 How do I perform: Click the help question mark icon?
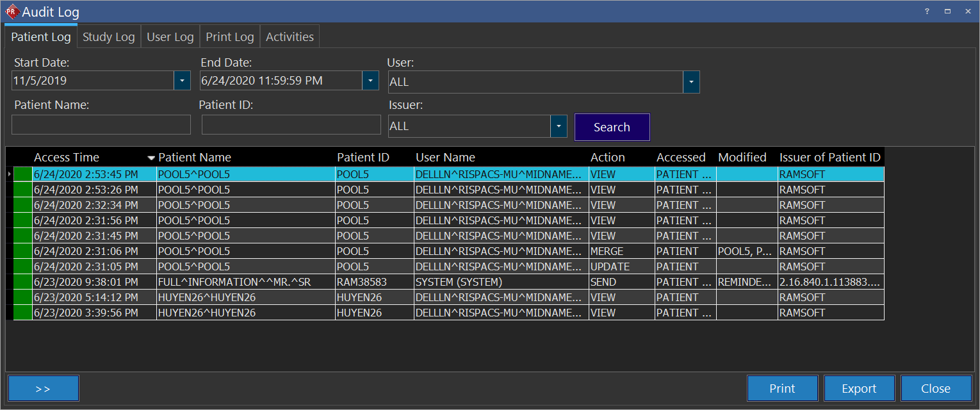click(926, 12)
